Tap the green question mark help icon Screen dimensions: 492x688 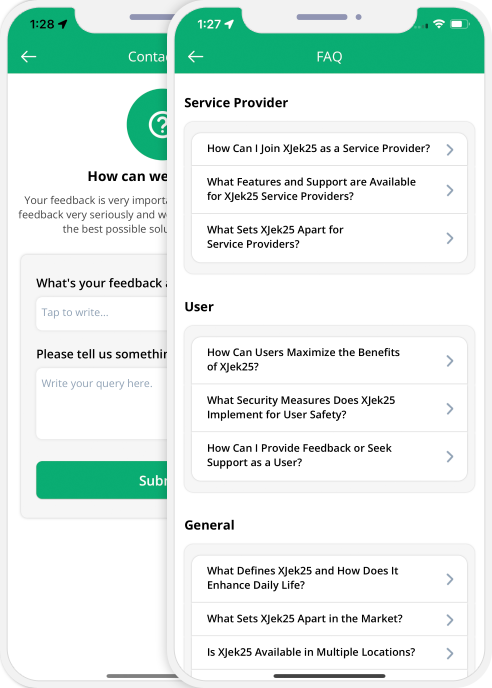(x=147, y=125)
